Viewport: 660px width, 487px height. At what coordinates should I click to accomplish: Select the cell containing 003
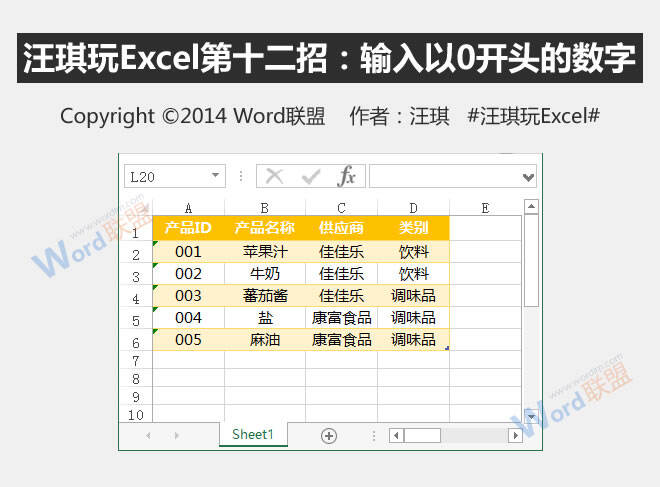tap(188, 296)
